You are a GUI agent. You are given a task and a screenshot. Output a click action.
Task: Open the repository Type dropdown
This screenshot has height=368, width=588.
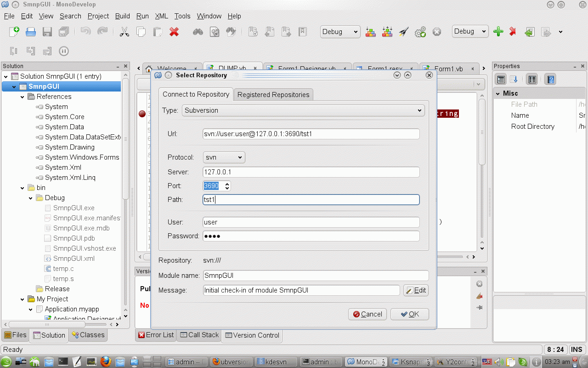[x=303, y=110]
